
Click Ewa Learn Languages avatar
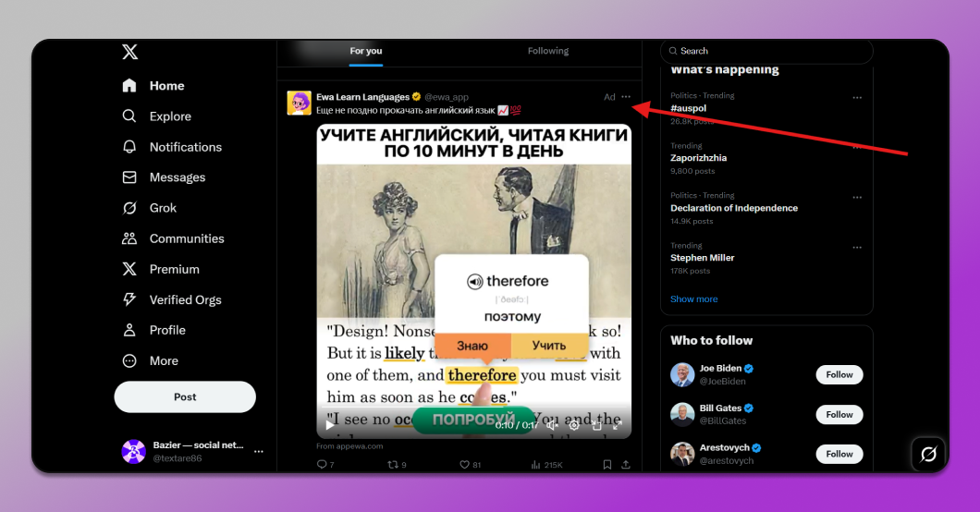coord(300,103)
